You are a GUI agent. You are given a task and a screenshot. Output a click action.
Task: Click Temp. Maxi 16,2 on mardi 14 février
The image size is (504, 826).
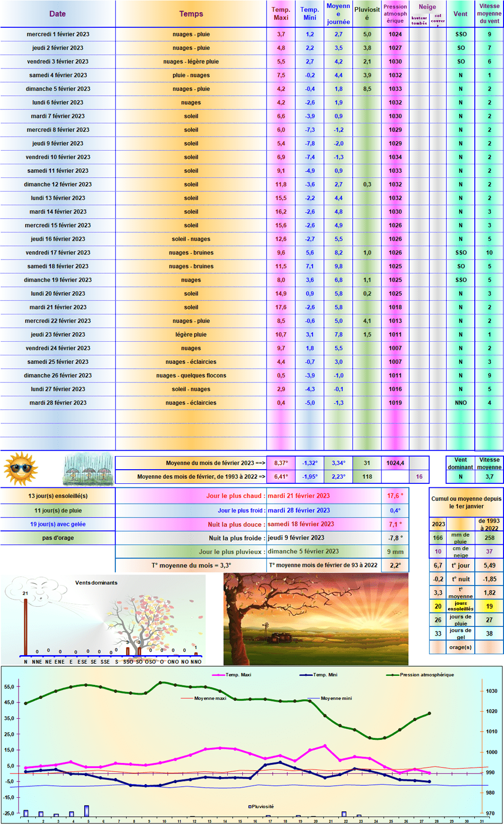click(x=281, y=212)
